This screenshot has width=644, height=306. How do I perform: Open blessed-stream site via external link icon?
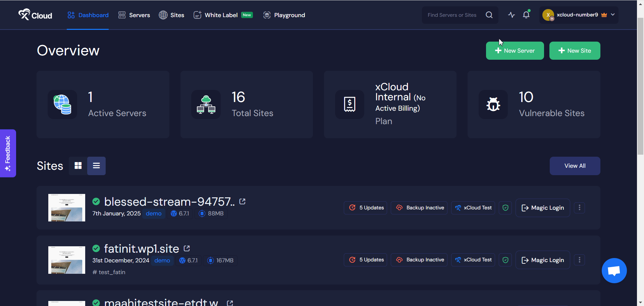[243, 201]
